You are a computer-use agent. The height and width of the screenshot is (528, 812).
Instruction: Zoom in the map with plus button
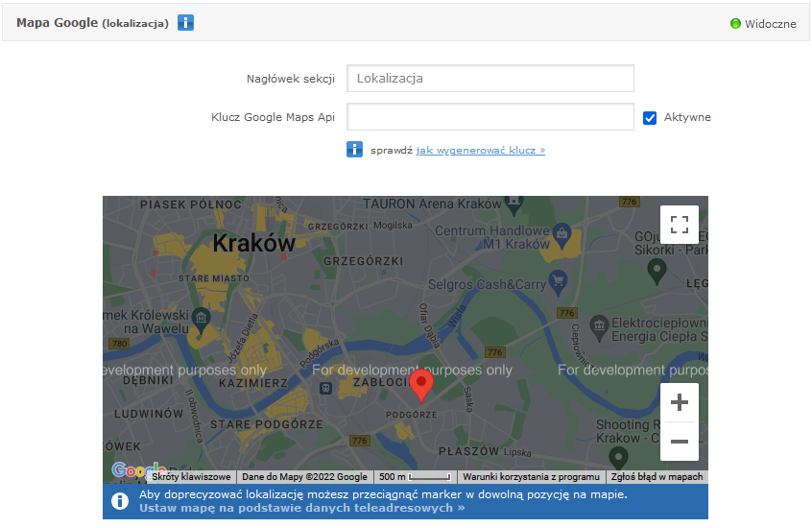click(679, 402)
